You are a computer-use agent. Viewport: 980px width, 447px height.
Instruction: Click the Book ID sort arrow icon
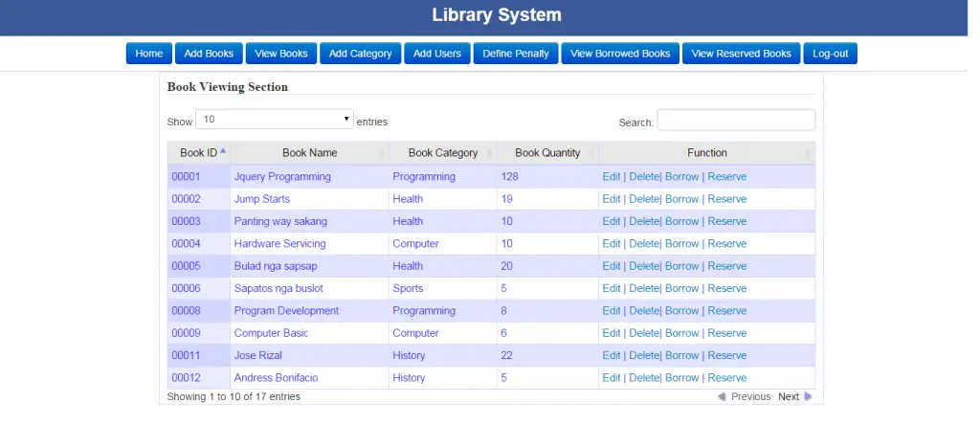pos(223,151)
